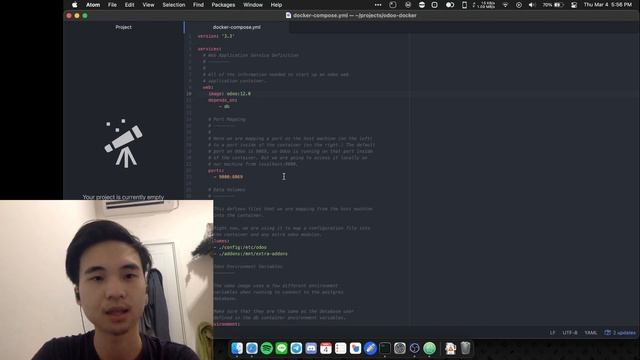
Task: Click the services: key line
Action: tap(209, 49)
